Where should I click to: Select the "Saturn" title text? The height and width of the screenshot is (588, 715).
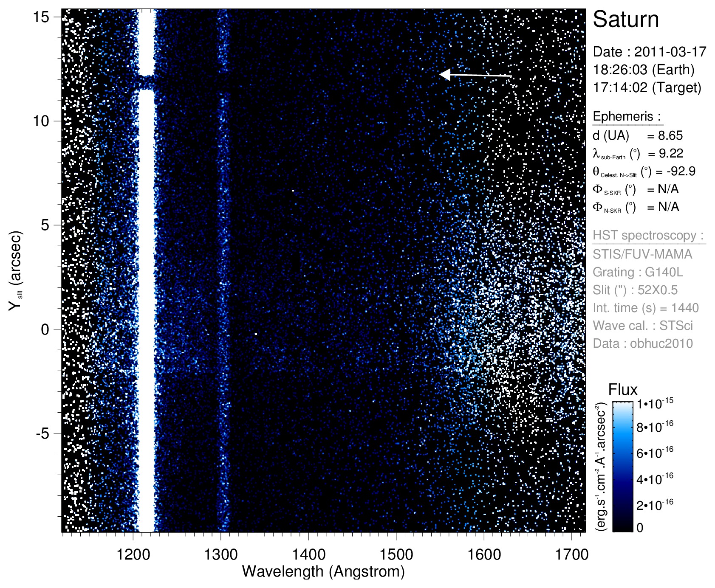tap(625, 20)
